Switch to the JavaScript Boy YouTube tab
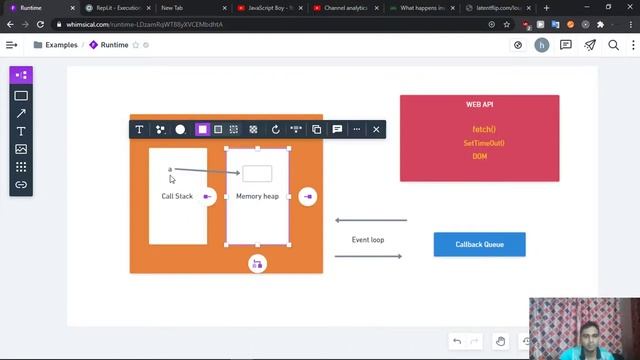 point(269,8)
